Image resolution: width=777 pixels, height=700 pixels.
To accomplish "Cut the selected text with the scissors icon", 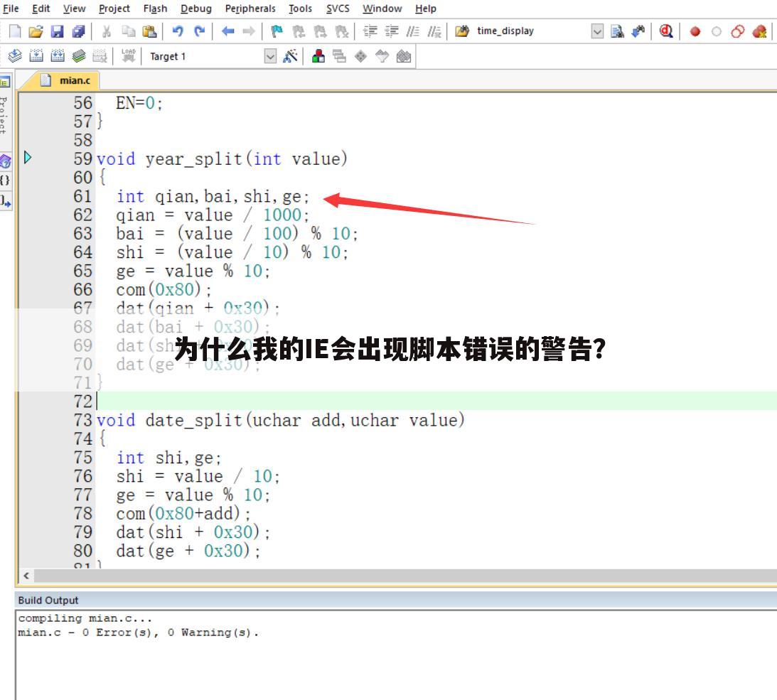I will pos(106,32).
